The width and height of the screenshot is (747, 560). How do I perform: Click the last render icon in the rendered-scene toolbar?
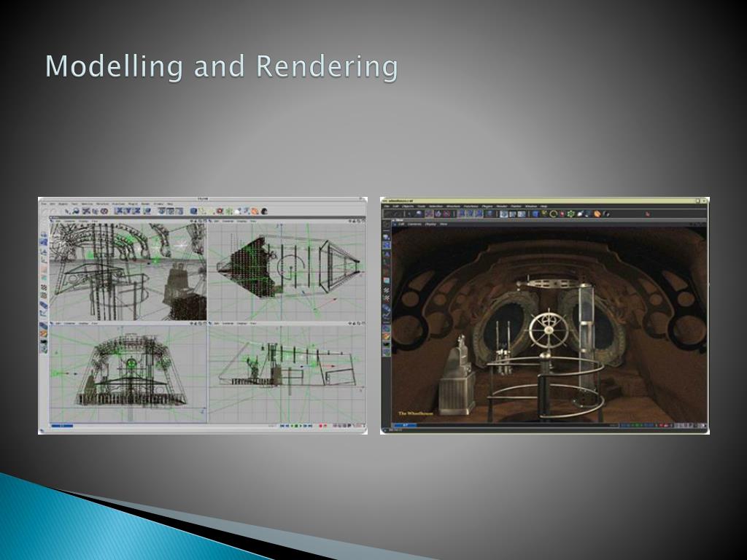tap(522, 214)
